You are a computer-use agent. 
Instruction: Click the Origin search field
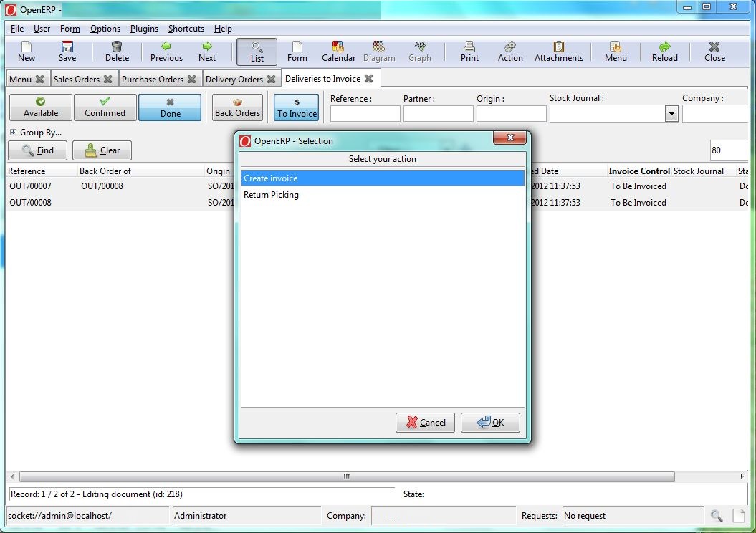tap(511, 114)
